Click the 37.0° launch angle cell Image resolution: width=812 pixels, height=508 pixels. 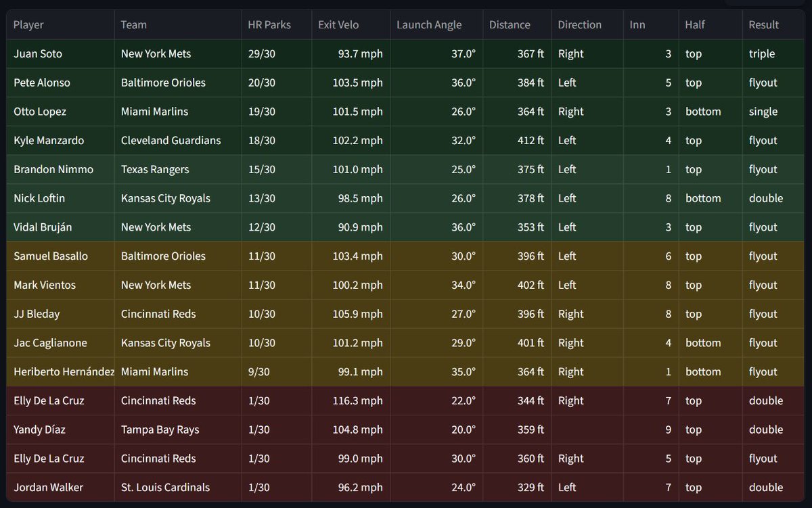pyautogui.click(x=436, y=53)
